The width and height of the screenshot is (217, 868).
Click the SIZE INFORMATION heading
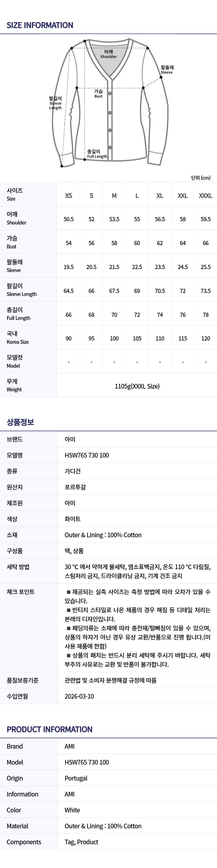click(x=40, y=25)
